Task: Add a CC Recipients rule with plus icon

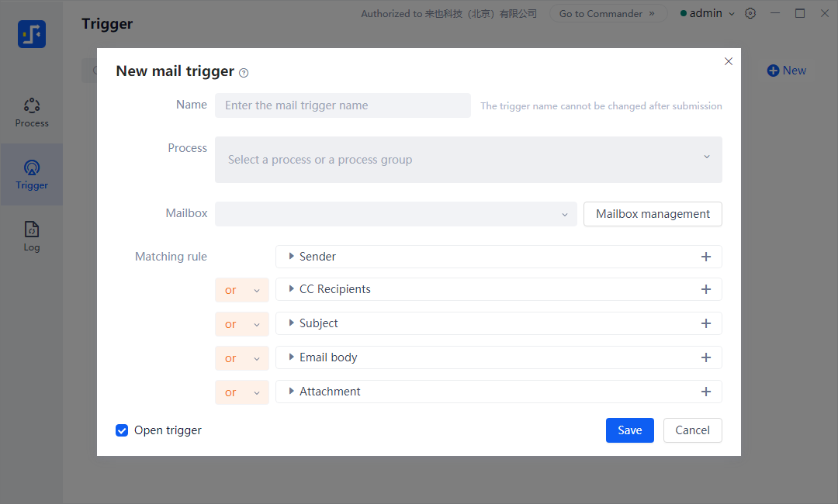Action: coord(705,289)
